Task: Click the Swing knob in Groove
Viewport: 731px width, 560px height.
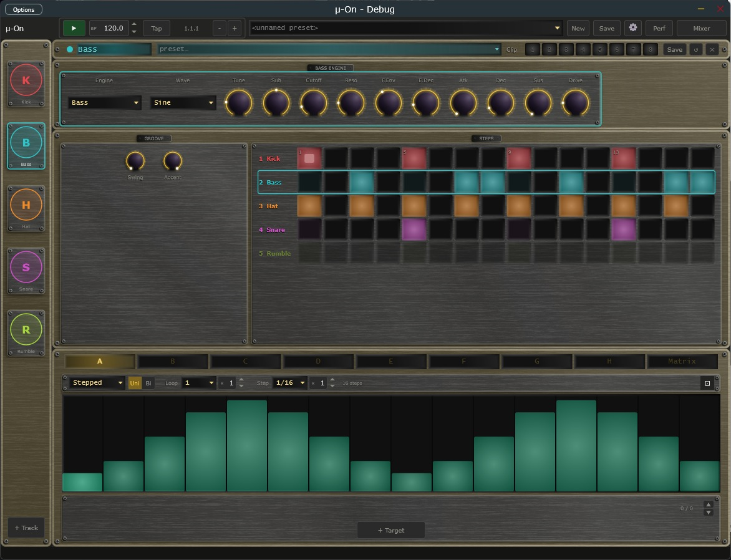Action: [135, 161]
